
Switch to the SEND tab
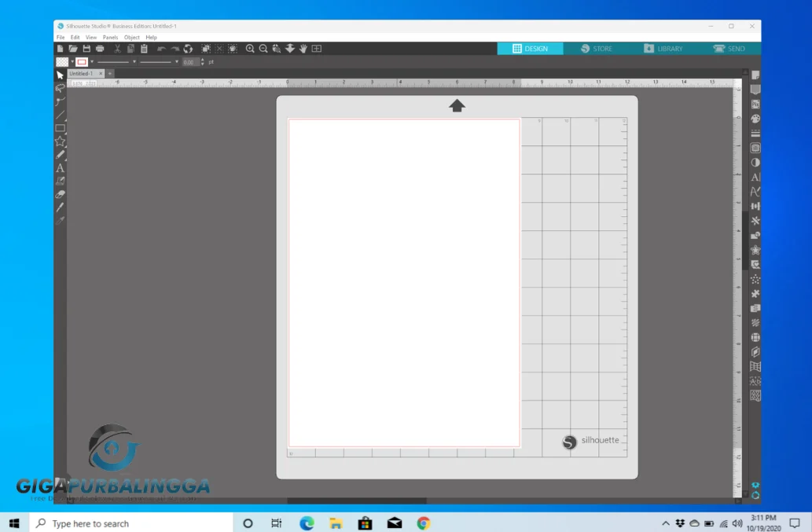click(x=729, y=49)
